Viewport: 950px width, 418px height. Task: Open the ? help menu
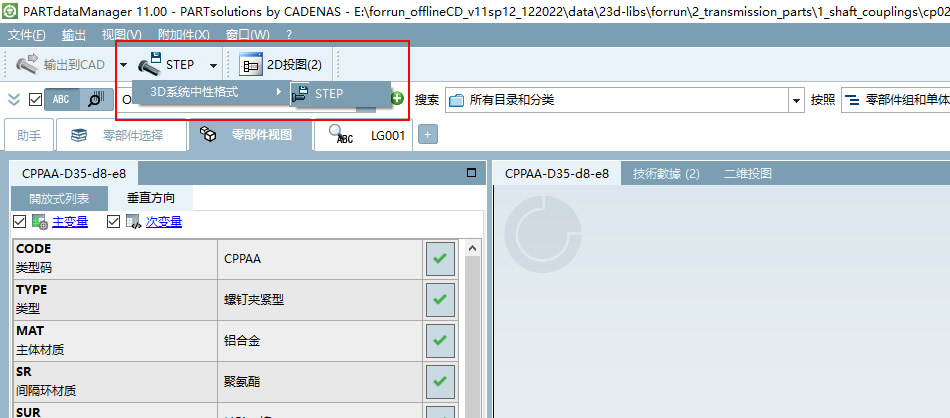click(289, 35)
